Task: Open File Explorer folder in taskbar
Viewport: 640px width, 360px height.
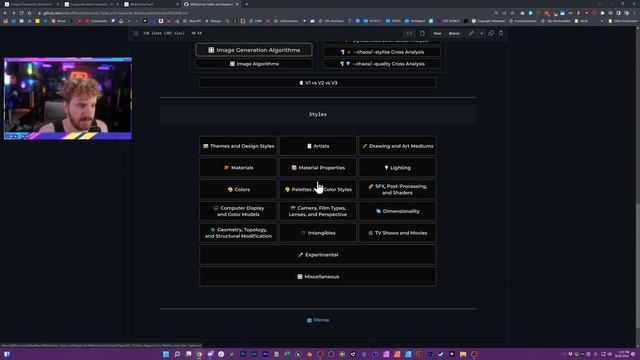Action: [x=463, y=354]
